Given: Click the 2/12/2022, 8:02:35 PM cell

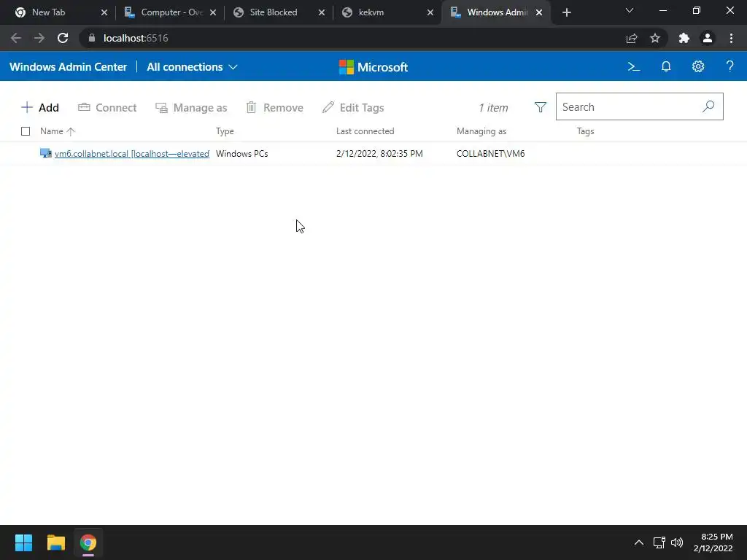Looking at the screenshot, I should click(x=379, y=153).
